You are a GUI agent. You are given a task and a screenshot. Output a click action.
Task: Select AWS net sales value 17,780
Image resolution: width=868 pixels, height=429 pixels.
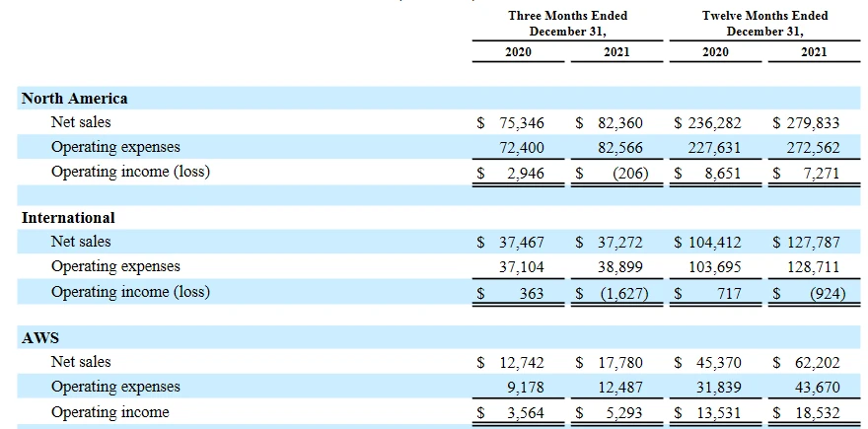click(x=621, y=363)
